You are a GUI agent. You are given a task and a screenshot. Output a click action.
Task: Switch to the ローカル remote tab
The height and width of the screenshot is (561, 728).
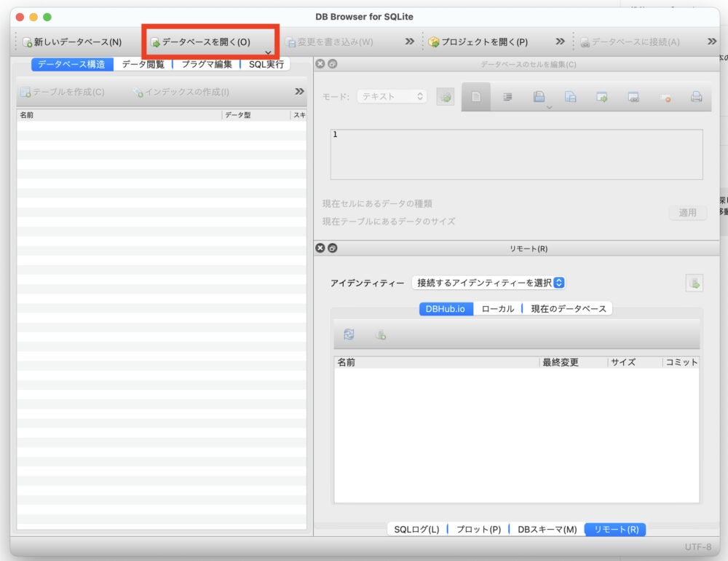(x=497, y=308)
